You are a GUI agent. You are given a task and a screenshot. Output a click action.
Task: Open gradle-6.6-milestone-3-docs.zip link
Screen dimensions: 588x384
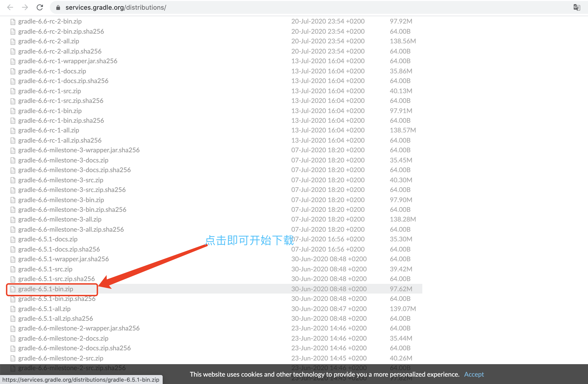pos(63,160)
